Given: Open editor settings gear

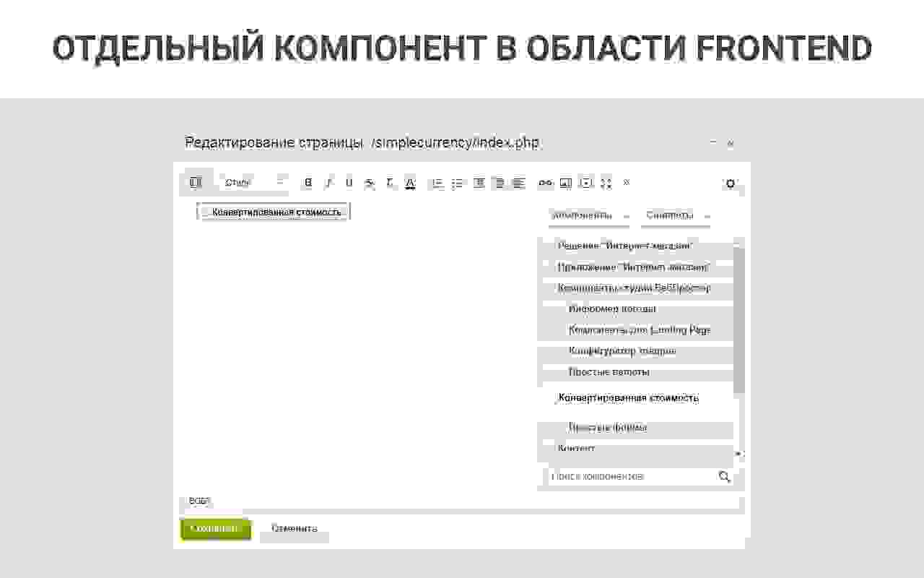Looking at the screenshot, I should (730, 184).
